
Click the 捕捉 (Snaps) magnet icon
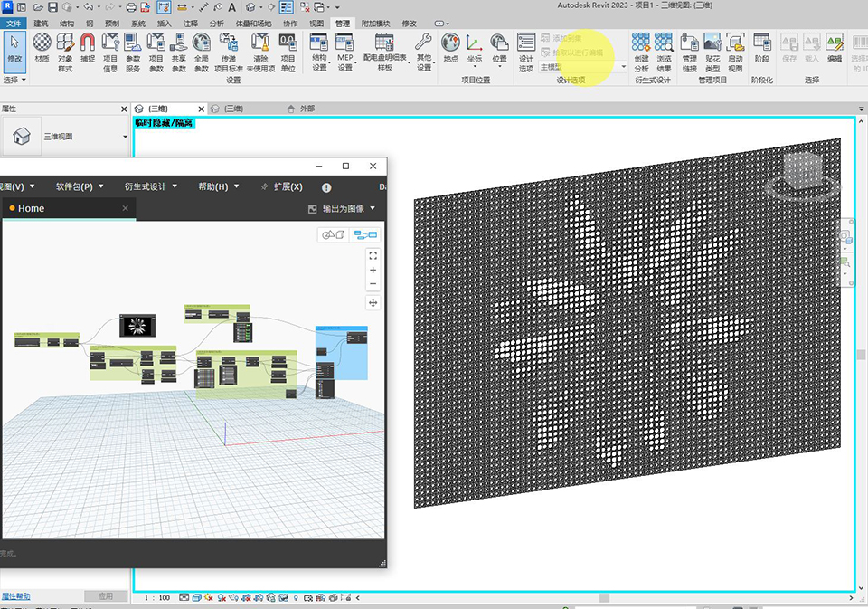[88, 48]
